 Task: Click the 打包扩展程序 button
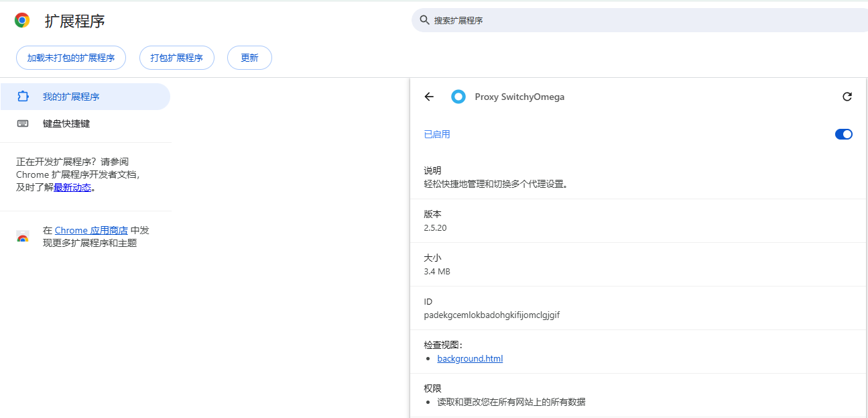pos(177,58)
